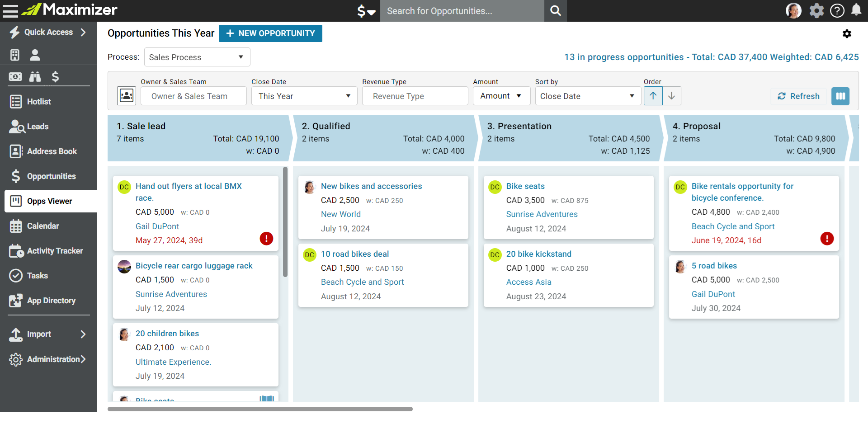Screen dimensions: 868x447
Task: Click the dollar sign icon in sidebar quick row
Action: pos(55,77)
